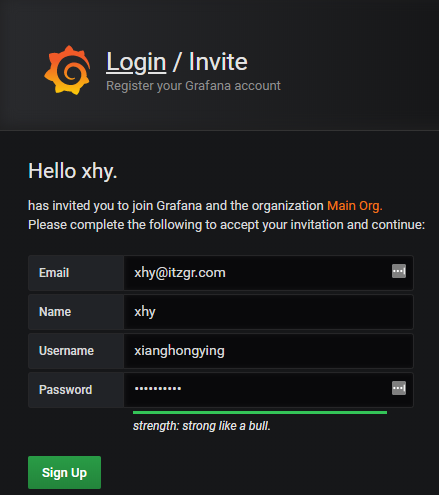The height and width of the screenshot is (495, 439).
Task: Open password manager icon in Email field
Action: coord(399,271)
